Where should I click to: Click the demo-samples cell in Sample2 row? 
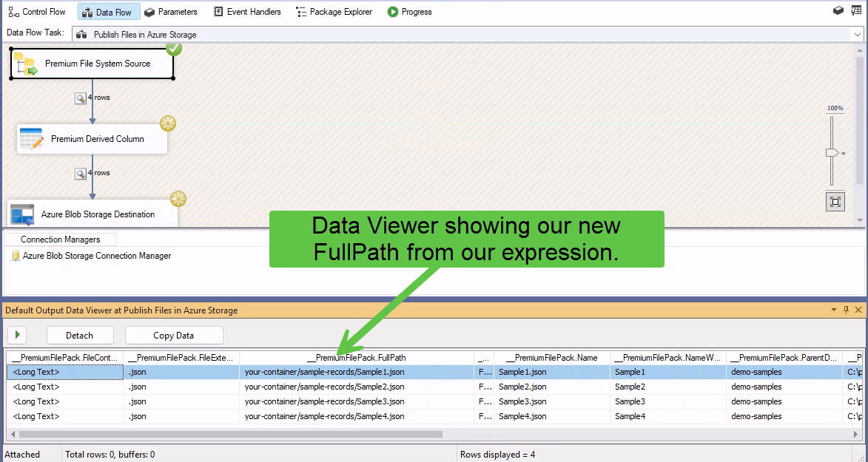pyautogui.click(x=784, y=387)
